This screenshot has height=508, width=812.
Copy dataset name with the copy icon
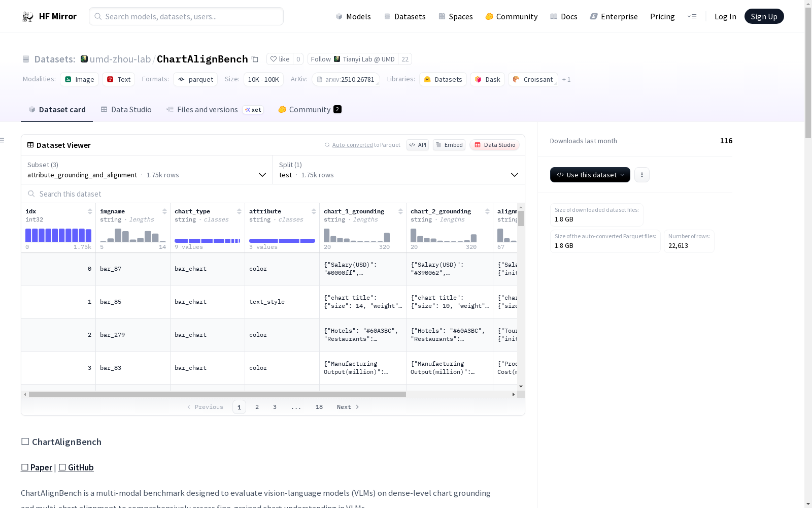tap(255, 59)
